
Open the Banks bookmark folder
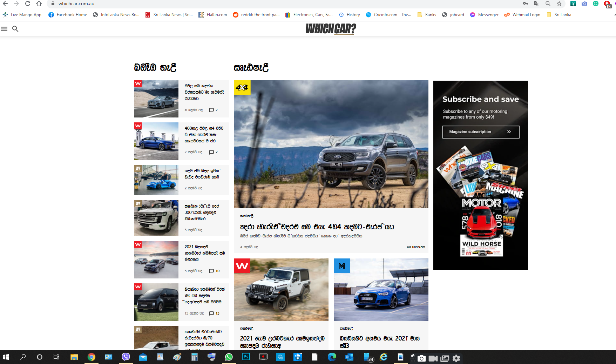(427, 15)
